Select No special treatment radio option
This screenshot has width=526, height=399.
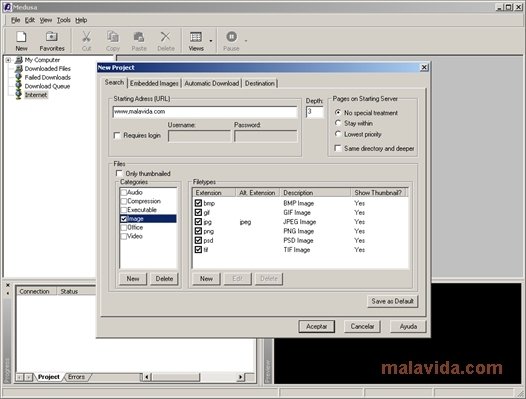(x=338, y=112)
